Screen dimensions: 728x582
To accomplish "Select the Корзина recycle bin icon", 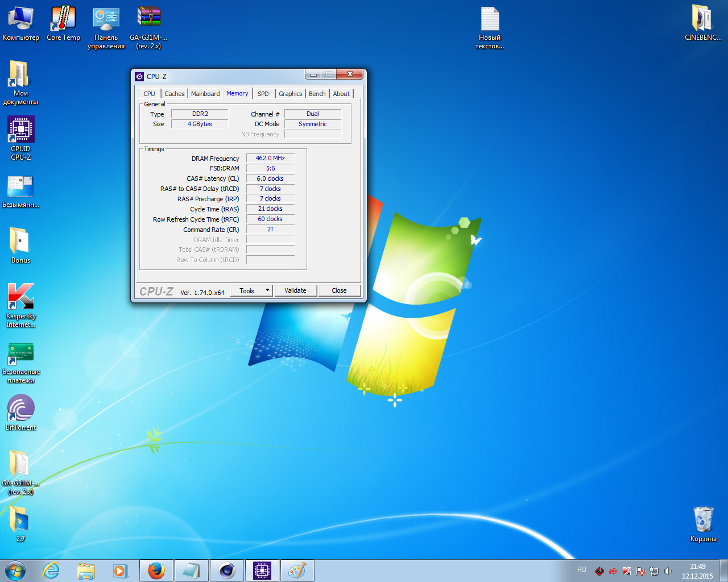I will pos(704,523).
